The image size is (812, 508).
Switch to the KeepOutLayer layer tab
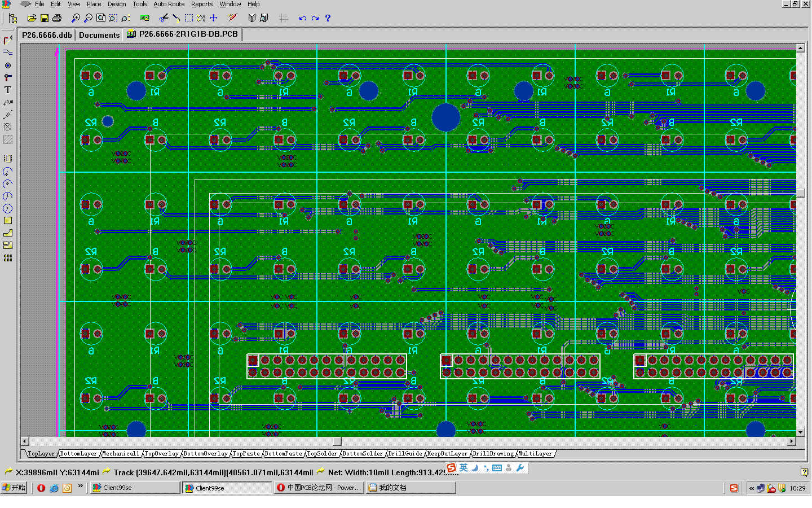pyautogui.click(x=447, y=453)
